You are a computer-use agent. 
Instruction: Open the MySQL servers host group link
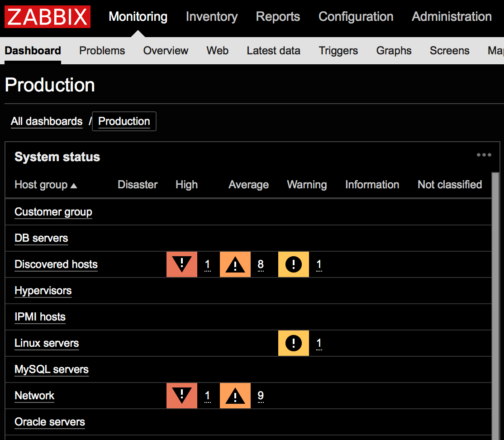point(52,369)
